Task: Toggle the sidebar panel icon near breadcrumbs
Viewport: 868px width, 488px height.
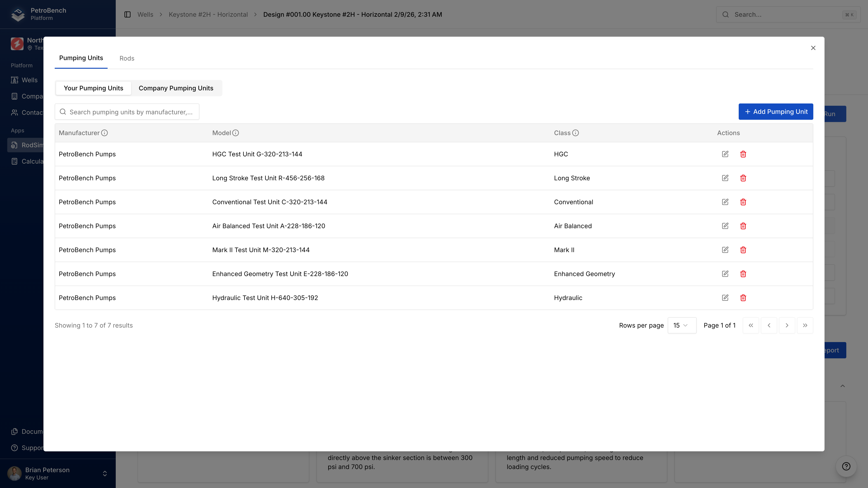Action: pyautogui.click(x=127, y=14)
